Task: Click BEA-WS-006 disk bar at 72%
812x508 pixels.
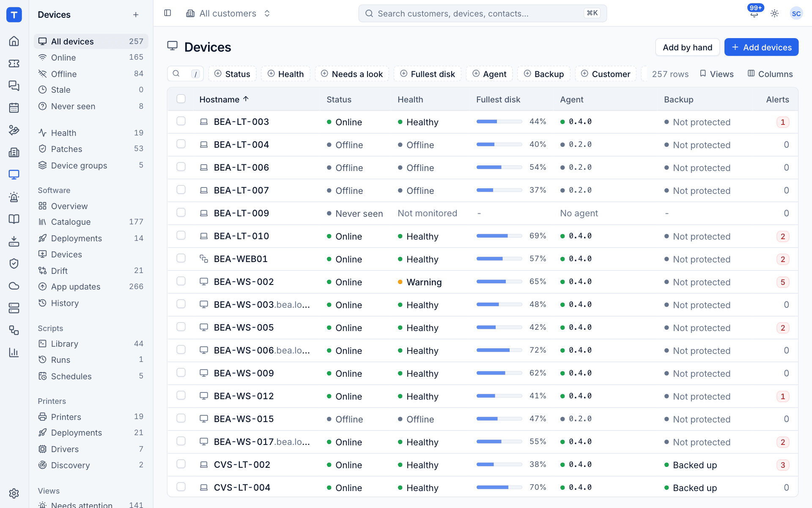Action: pyautogui.click(x=499, y=350)
